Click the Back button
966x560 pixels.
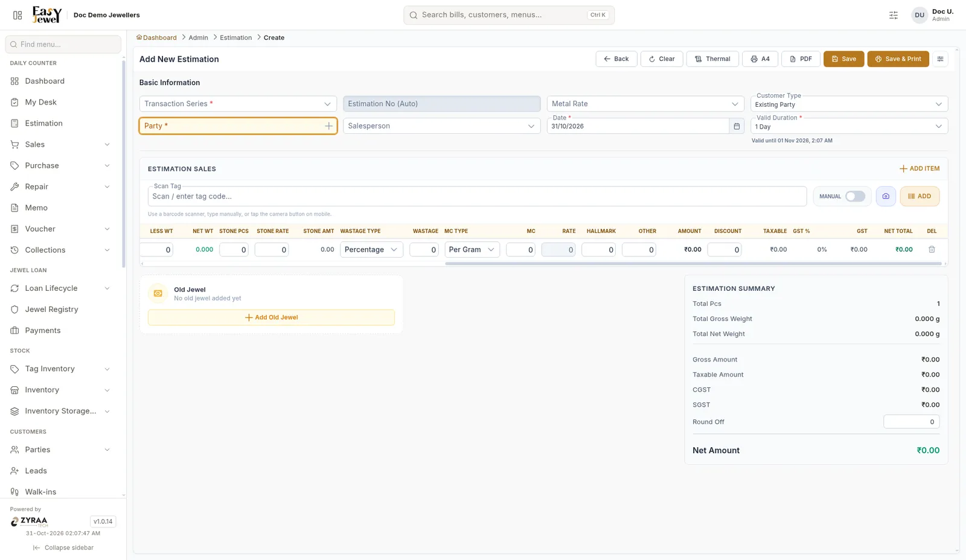click(x=616, y=59)
